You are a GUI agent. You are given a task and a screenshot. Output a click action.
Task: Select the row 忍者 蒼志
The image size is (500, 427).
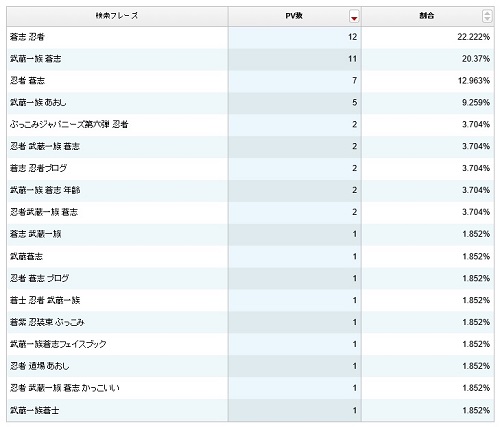pyautogui.click(x=250, y=81)
